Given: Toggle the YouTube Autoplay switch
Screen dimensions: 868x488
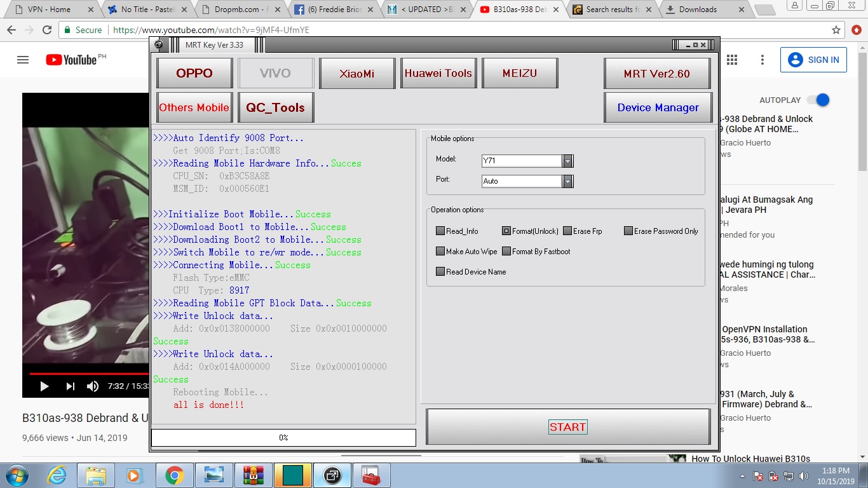Looking at the screenshot, I should click(818, 100).
